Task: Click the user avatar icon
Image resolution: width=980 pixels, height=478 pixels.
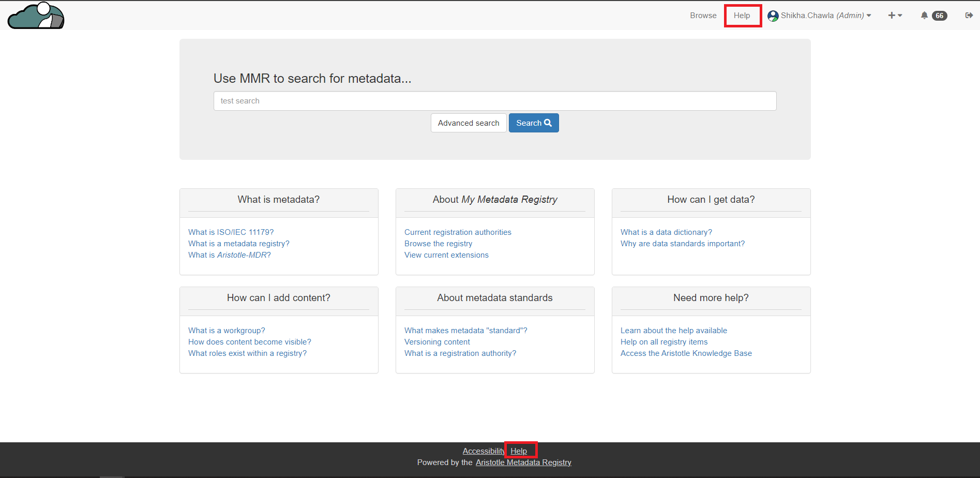Action: [773, 16]
